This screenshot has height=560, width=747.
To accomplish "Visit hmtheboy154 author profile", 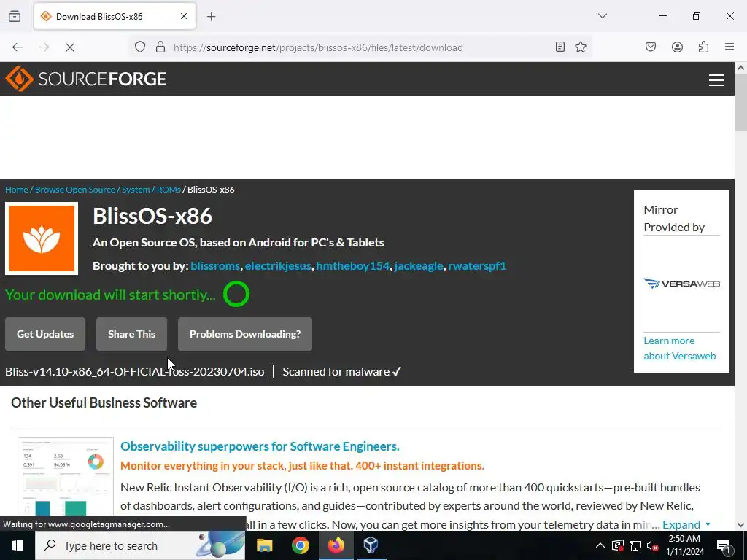I will [x=352, y=265].
